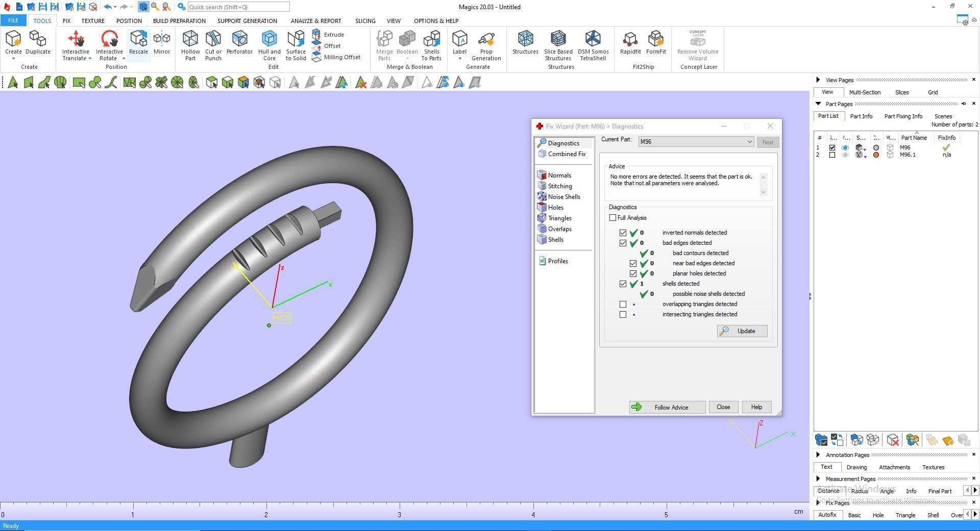Viewport: 980px width, 531px height.
Task: Click orange color swatch of M96.1
Action: point(876,155)
